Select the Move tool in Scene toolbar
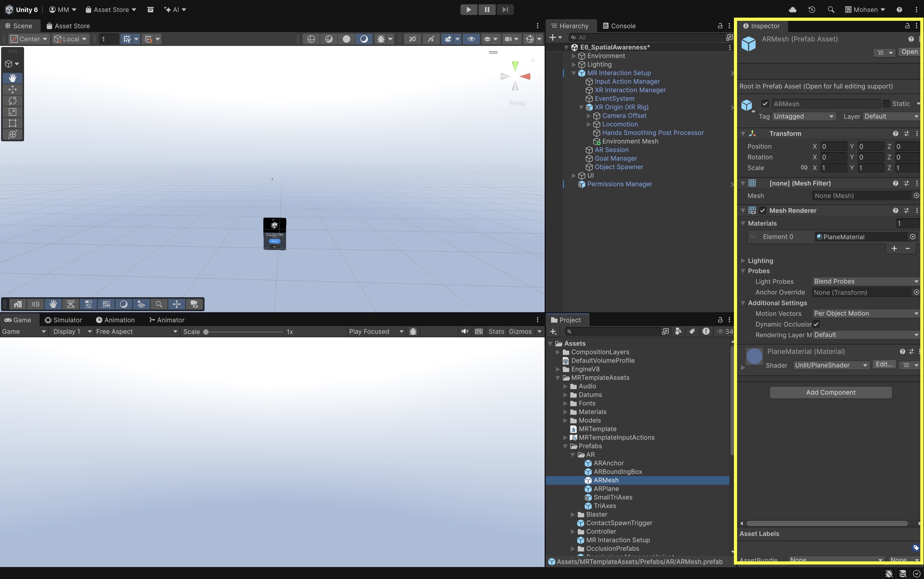Screen dimensions: 924x579 point(12,89)
